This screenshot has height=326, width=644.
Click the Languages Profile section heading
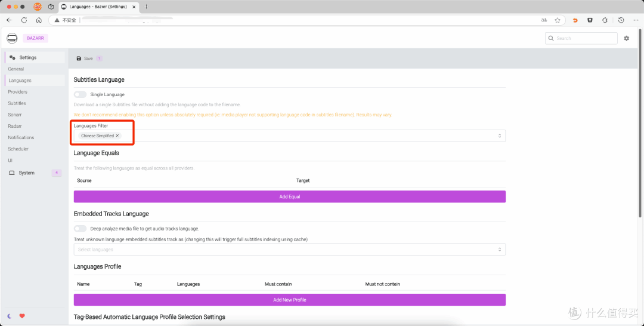point(97,266)
